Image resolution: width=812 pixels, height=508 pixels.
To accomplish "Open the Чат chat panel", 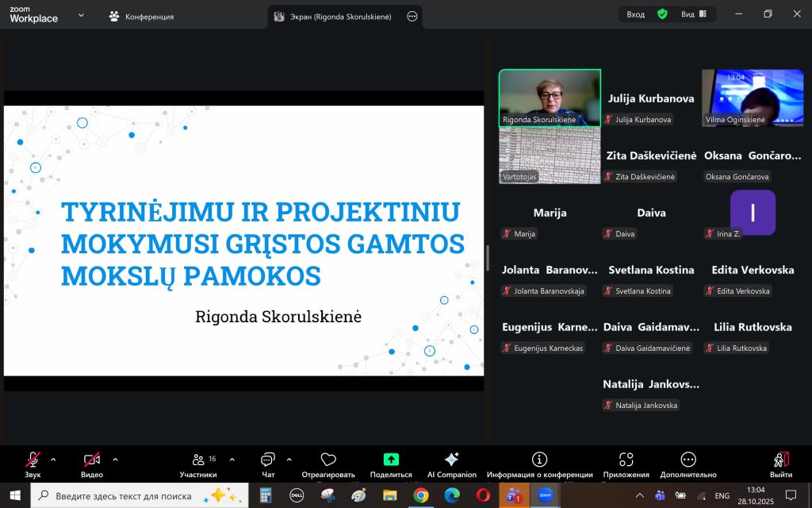I will 268,460.
